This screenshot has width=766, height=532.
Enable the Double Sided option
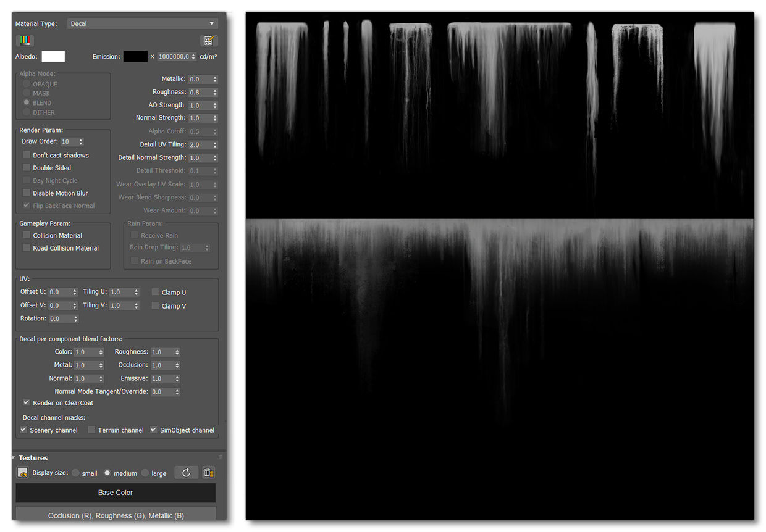pos(25,167)
